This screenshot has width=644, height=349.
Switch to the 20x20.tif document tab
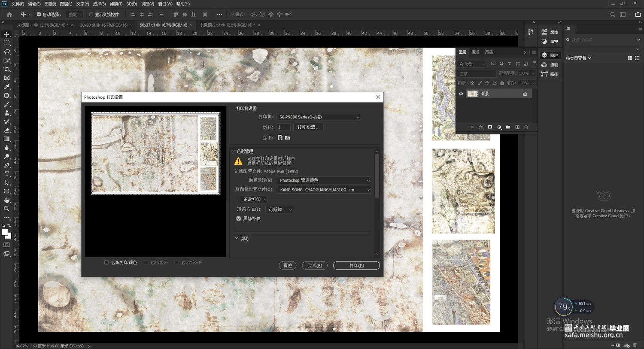click(x=103, y=25)
